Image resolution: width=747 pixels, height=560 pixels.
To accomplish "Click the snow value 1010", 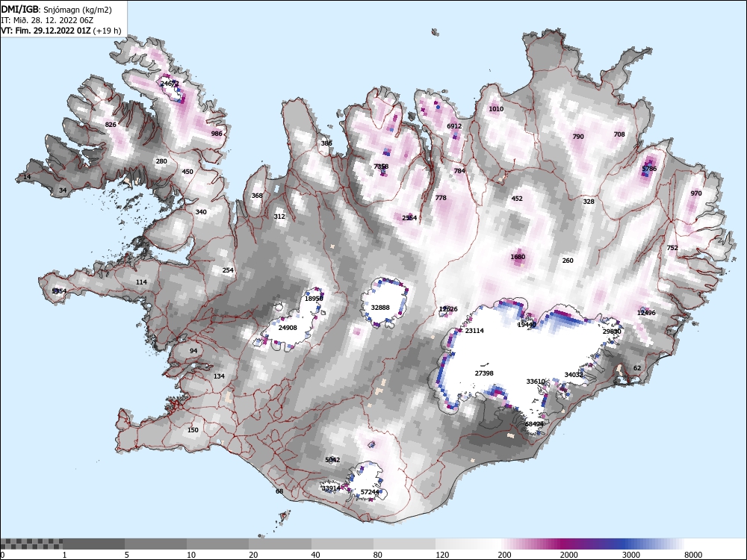I will point(496,109).
